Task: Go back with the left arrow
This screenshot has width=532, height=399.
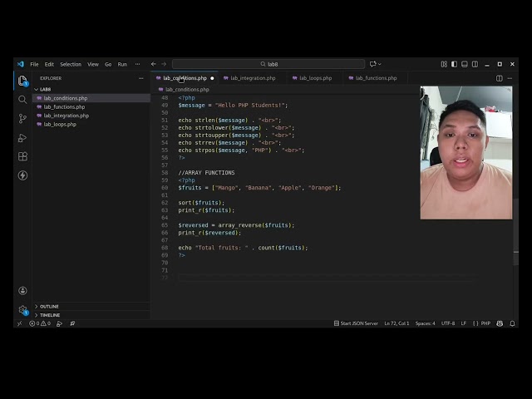Action: click(153, 64)
